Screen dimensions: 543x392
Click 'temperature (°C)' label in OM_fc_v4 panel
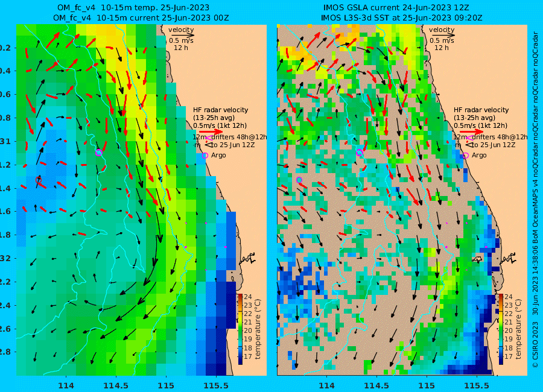tap(258, 329)
